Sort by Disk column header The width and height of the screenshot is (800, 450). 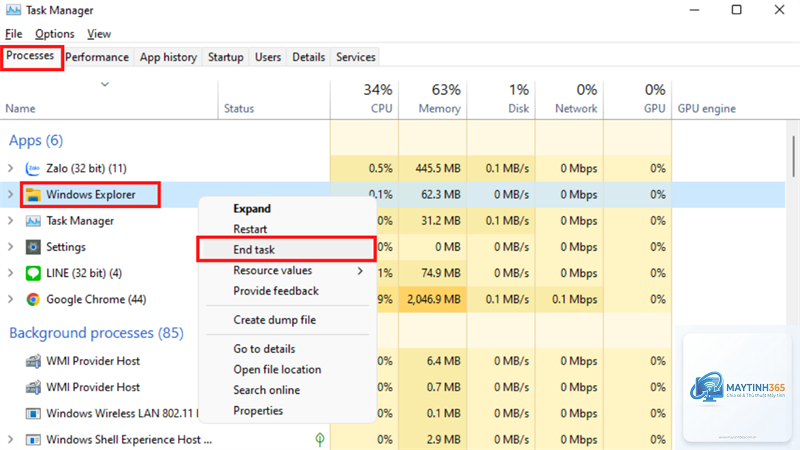click(501, 101)
